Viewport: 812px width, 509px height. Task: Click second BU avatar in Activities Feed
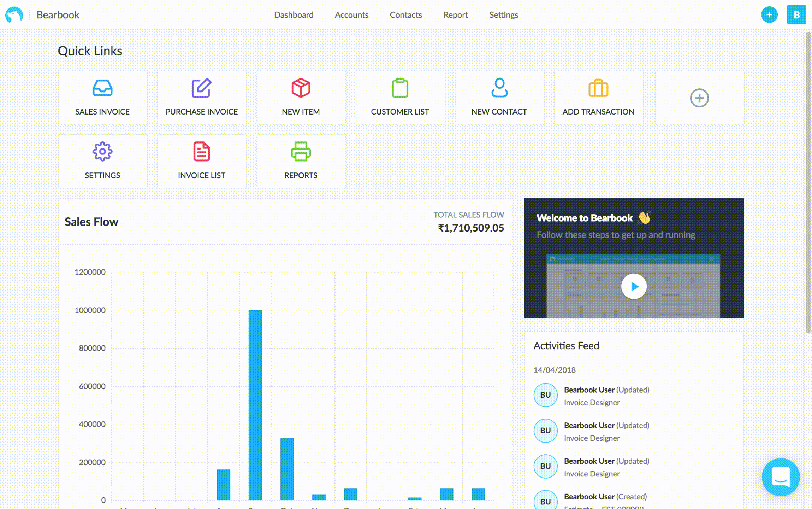pos(545,431)
